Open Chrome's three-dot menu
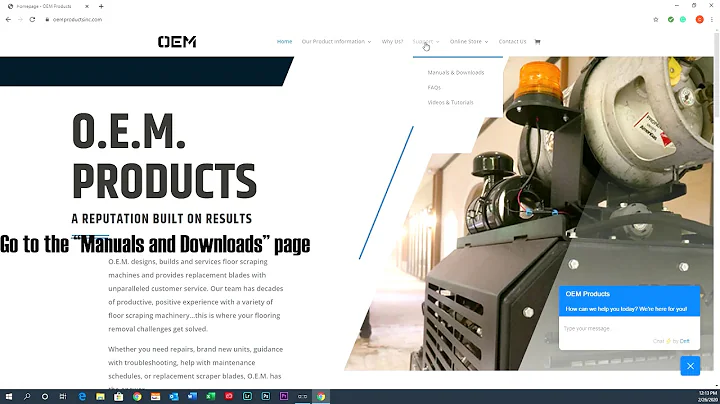Screen dimensions: 720x404 [712, 20]
